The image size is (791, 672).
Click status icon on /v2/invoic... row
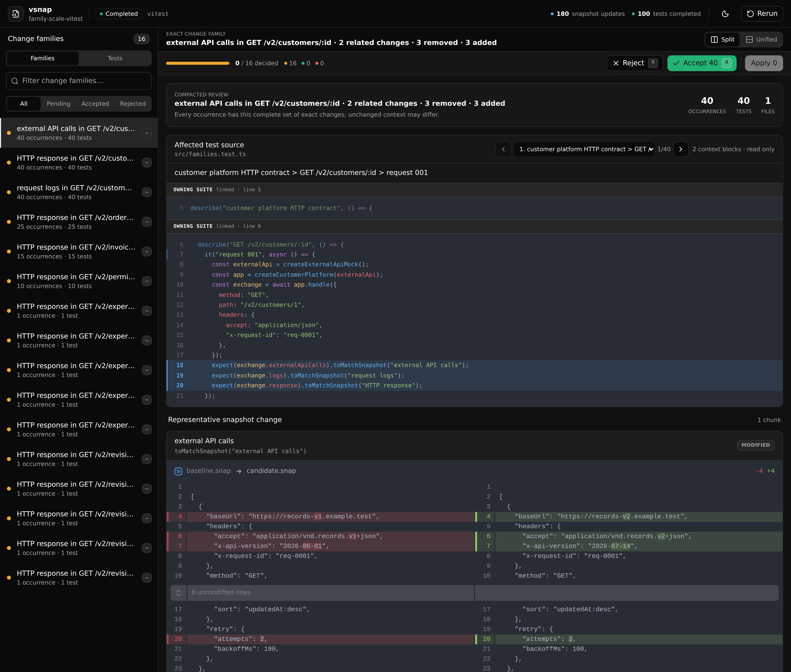coord(147,252)
